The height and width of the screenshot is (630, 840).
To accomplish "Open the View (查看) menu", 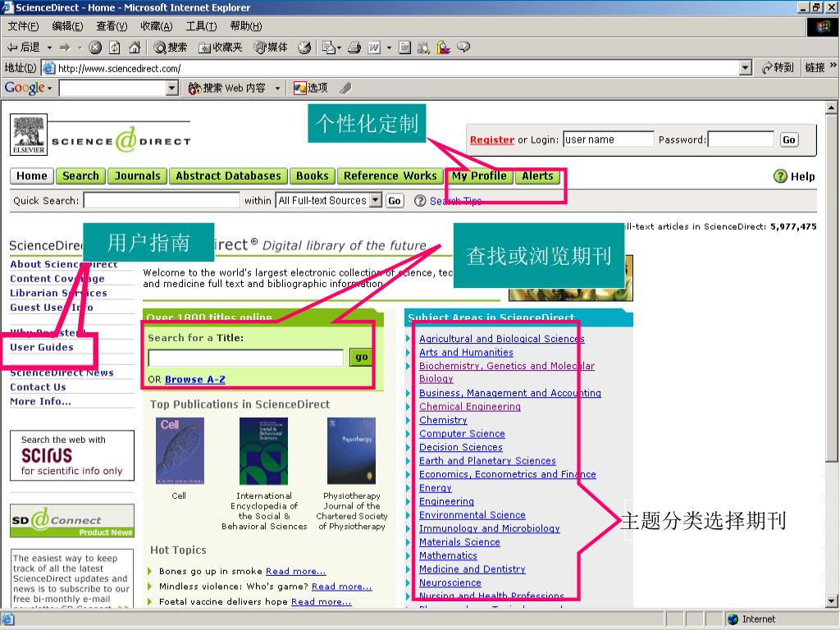I will [112, 26].
